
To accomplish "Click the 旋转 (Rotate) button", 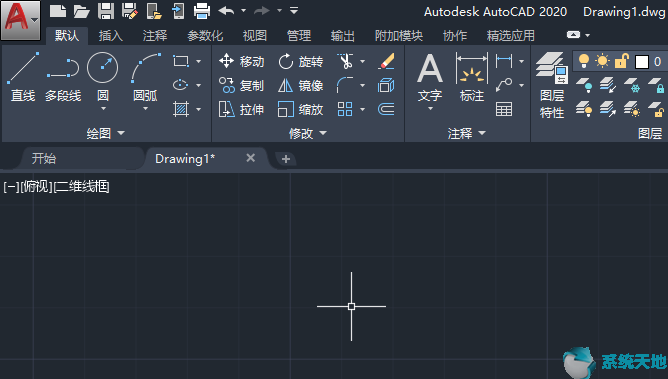I will [x=301, y=61].
